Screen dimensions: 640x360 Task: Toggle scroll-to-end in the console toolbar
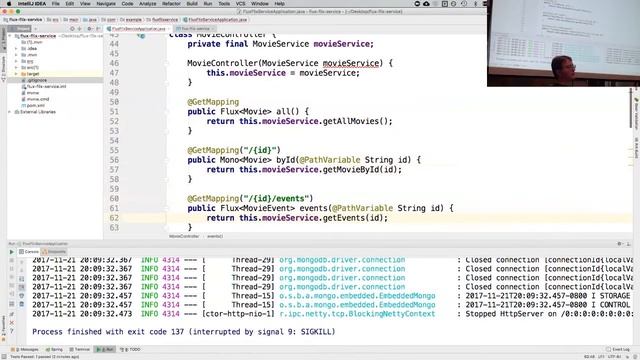click(x=22, y=287)
